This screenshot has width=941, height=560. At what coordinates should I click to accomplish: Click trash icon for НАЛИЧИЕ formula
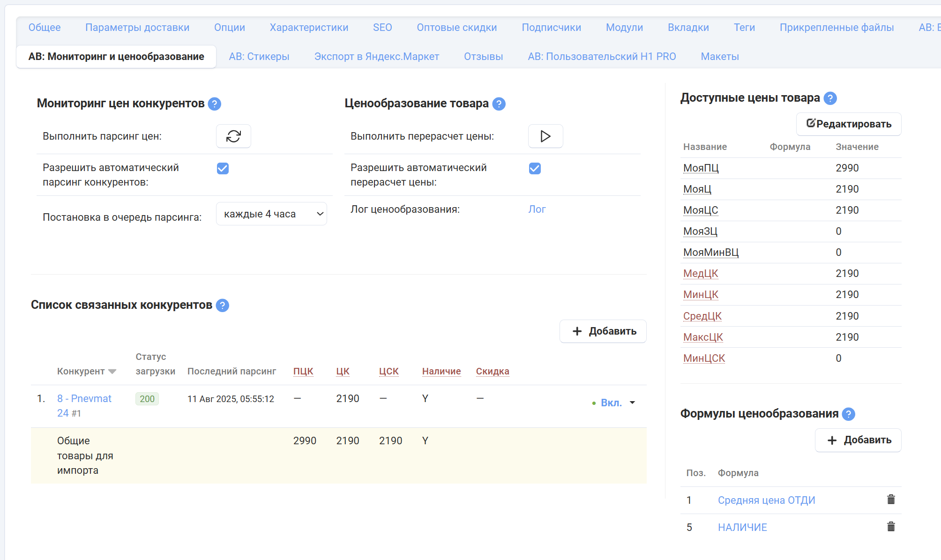891,527
